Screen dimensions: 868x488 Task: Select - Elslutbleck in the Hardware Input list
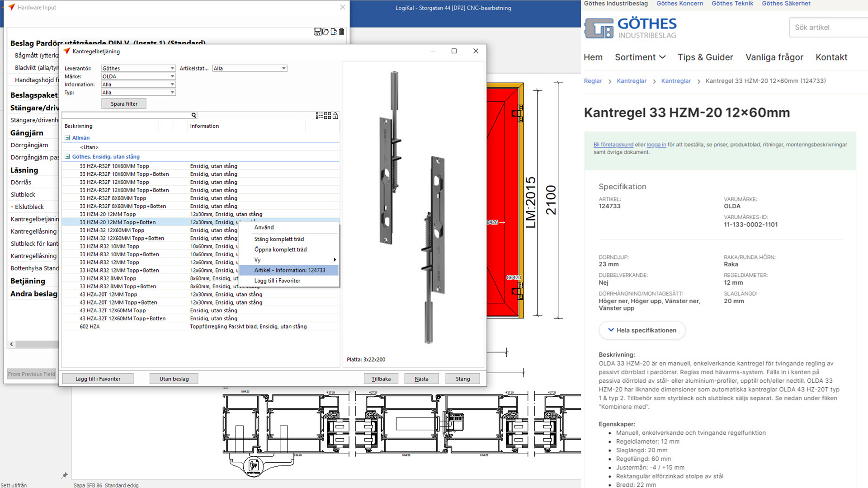pyautogui.click(x=28, y=207)
